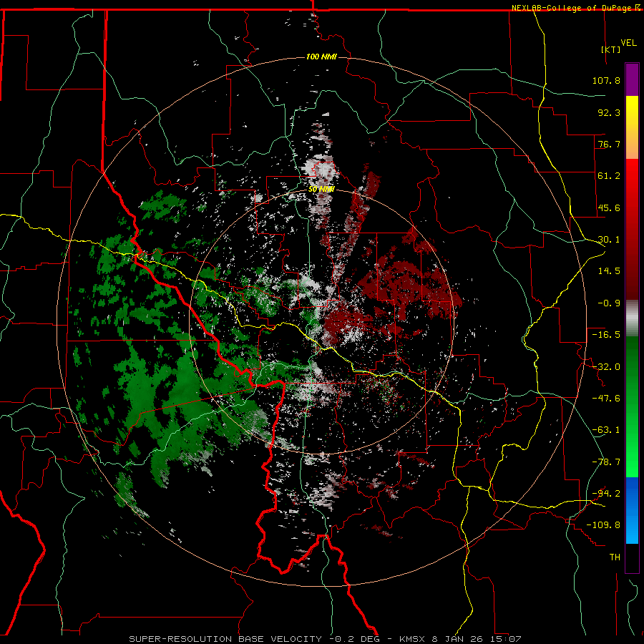Select the 30.1 value on velocity scale
Image resolution: width=644 pixels, height=644 pixels.
click(x=609, y=240)
